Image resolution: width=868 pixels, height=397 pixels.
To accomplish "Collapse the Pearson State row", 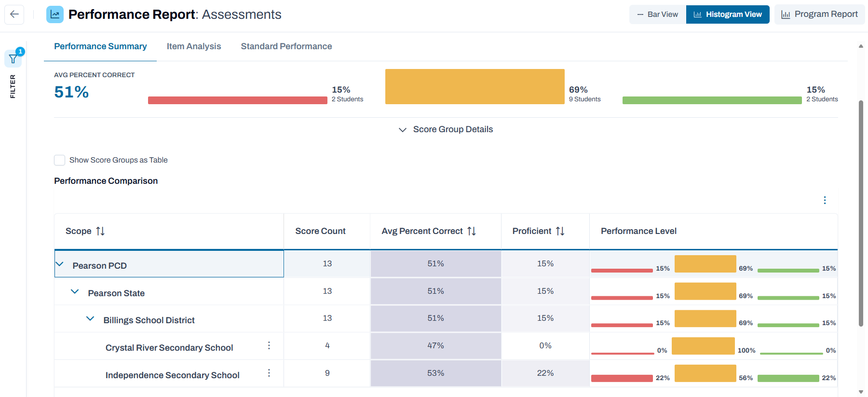I will [x=75, y=292].
